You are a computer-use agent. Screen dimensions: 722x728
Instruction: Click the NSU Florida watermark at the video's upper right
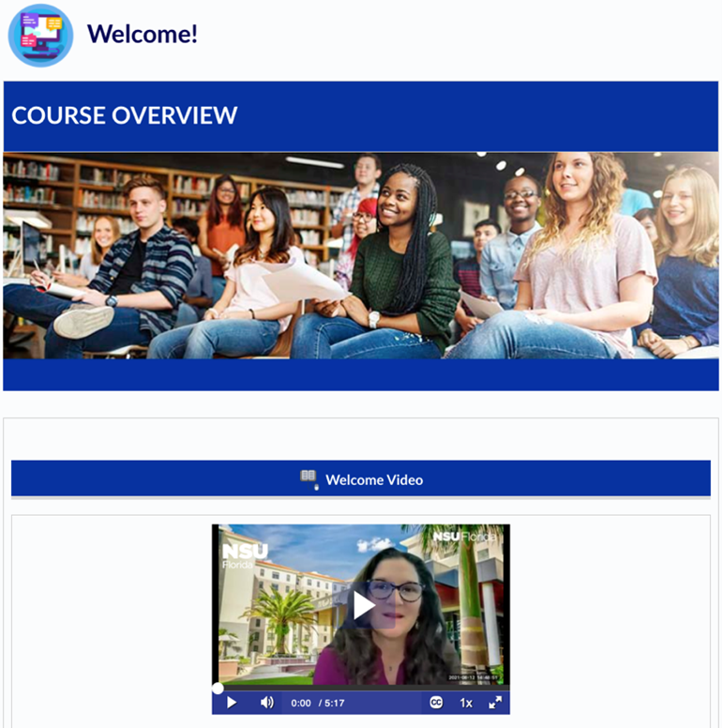(x=464, y=538)
